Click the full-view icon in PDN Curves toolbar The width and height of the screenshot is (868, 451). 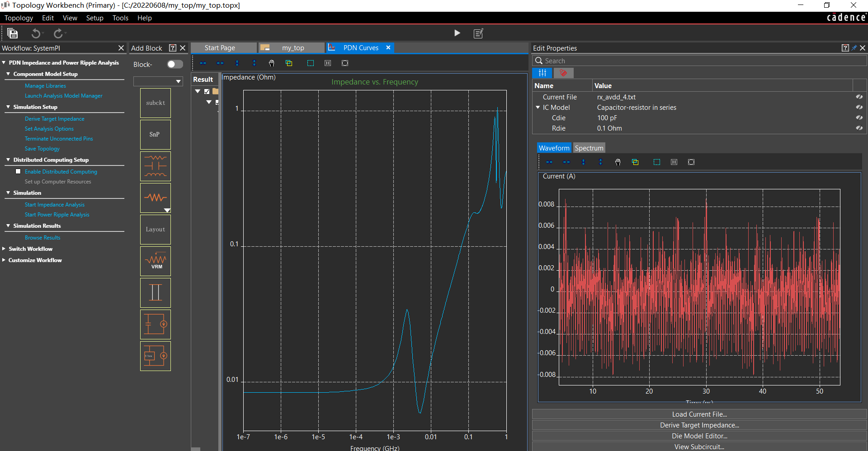pyautogui.click(x=345, y=63)
